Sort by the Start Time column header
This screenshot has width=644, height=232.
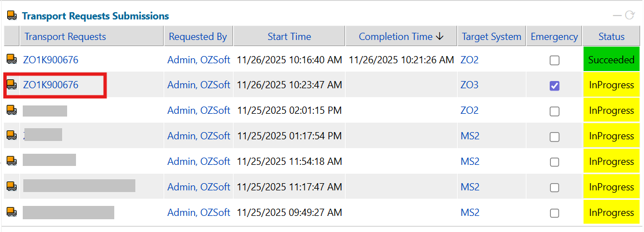pyautogui.click(x=289, y=37)
